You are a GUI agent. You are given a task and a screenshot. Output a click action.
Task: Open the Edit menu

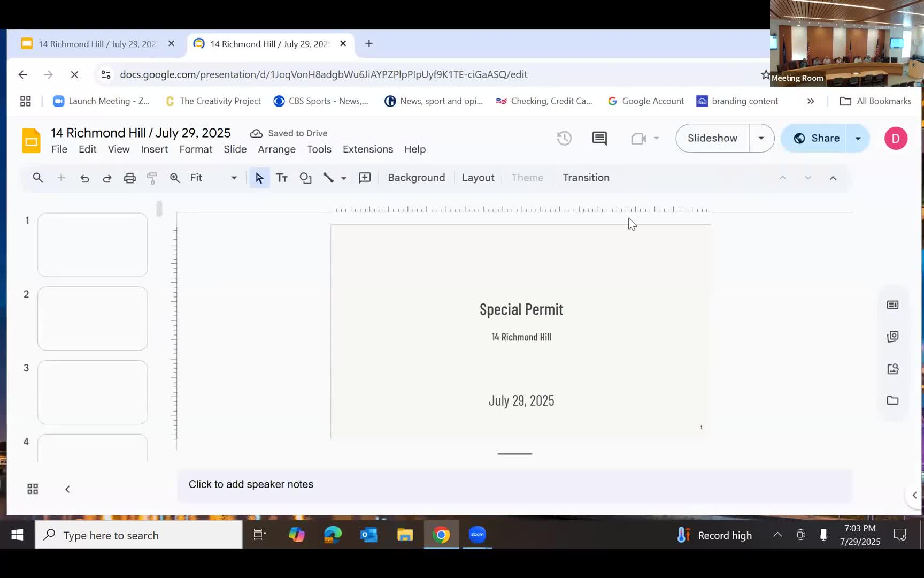pos(88,149)
